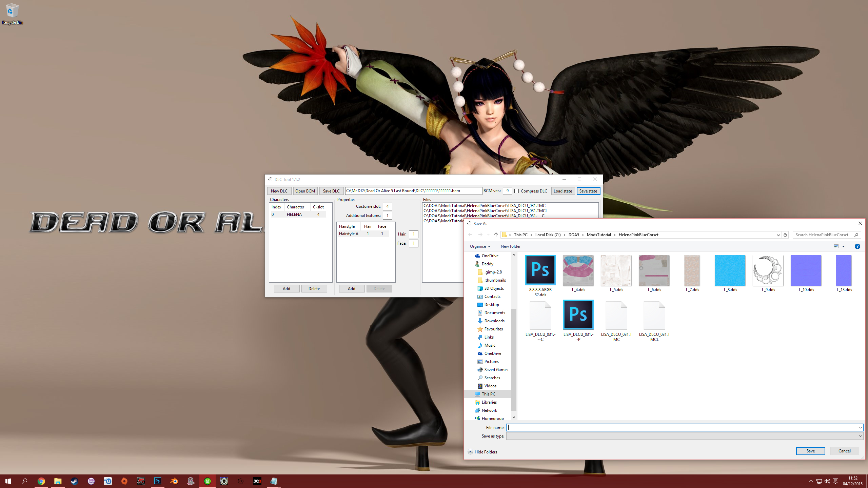Click Local Disk (C:) breadcrumb
The height and width of the screenshot is (488, 868).
[x=548, y=235]
